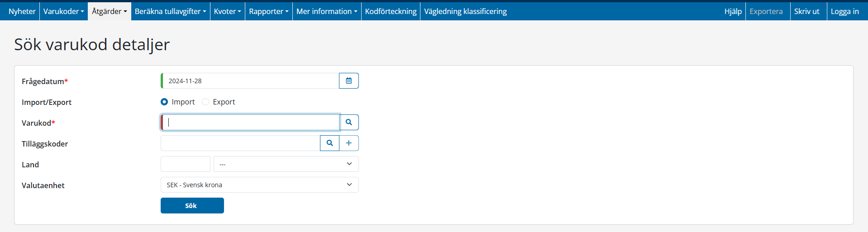Click Logga in link
This screenshot has height=232, width=868.
pyautogui.click(x=844, y=11)
